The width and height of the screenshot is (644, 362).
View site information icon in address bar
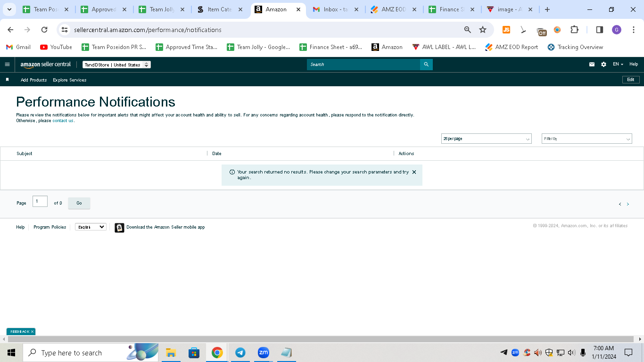point(65,30)
